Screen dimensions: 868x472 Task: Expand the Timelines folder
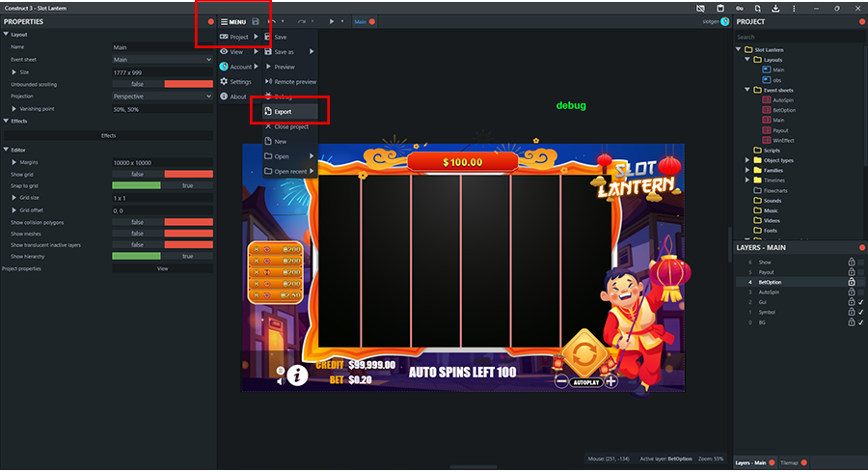(x=747, y=180)
